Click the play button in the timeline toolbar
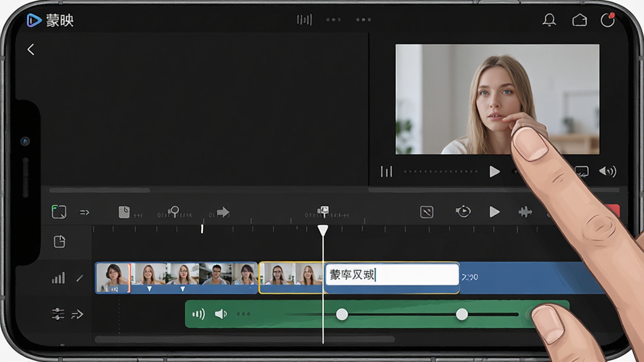 494,212
